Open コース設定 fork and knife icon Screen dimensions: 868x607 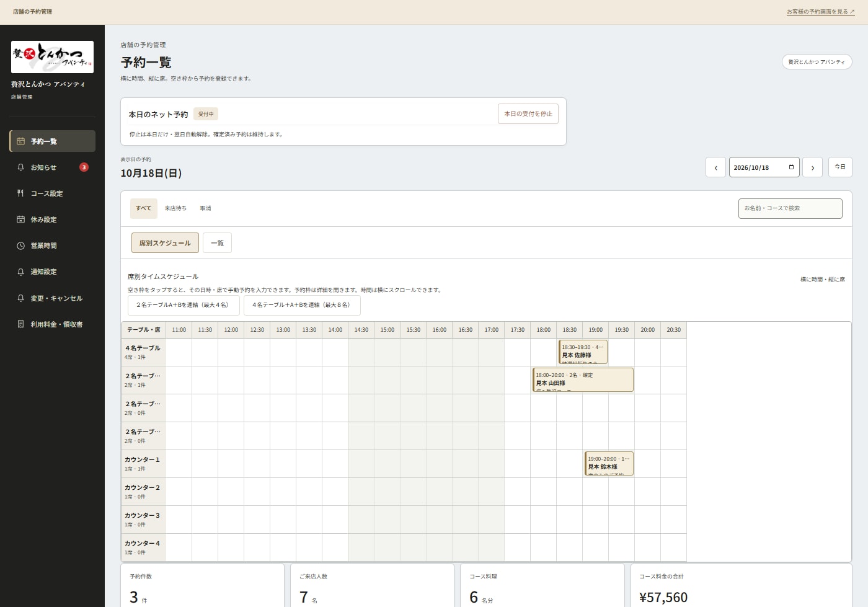[x=20, y=193]
